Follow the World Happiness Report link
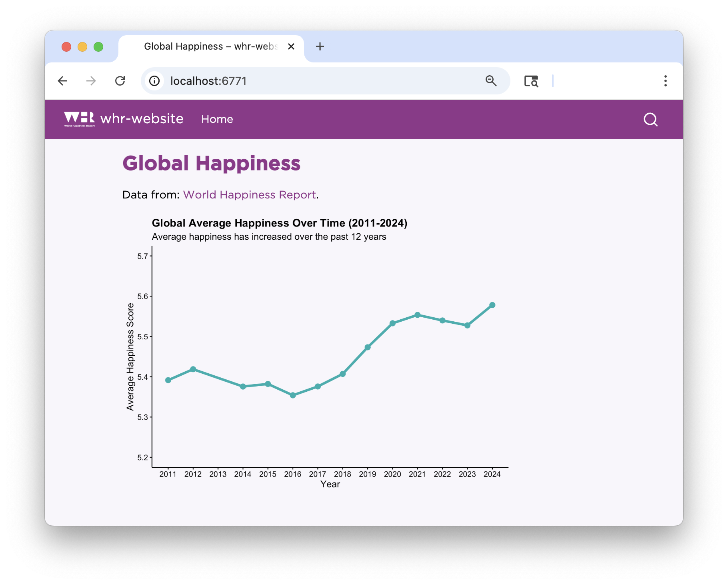The width and height of the screenshot is (728, 585). 249,195
